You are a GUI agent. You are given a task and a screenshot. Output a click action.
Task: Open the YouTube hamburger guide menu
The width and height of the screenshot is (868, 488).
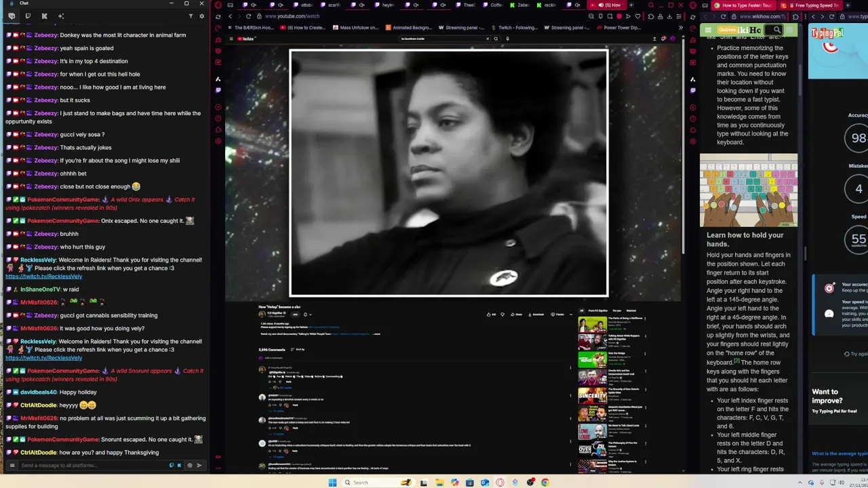(x=231, y=39)
